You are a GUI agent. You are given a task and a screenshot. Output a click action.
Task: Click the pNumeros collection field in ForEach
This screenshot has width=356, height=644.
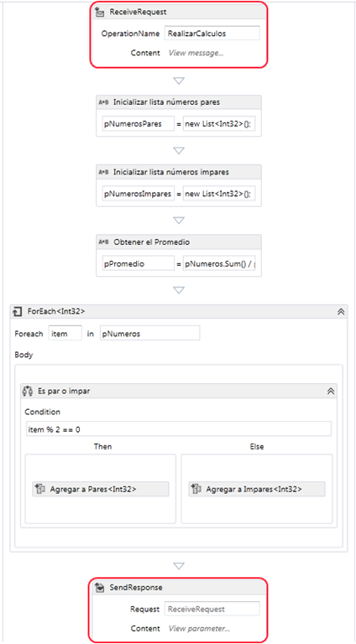(x=150, y=334)
